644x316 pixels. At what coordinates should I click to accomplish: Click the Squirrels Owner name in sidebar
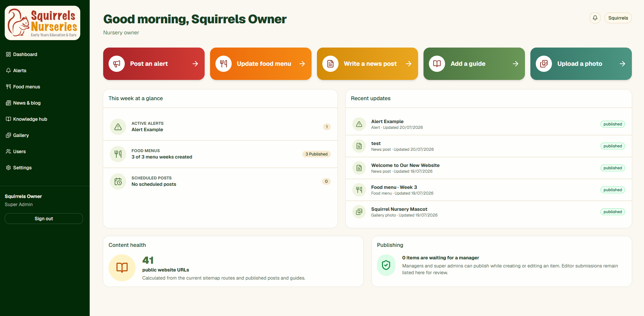tap(23, 196)
